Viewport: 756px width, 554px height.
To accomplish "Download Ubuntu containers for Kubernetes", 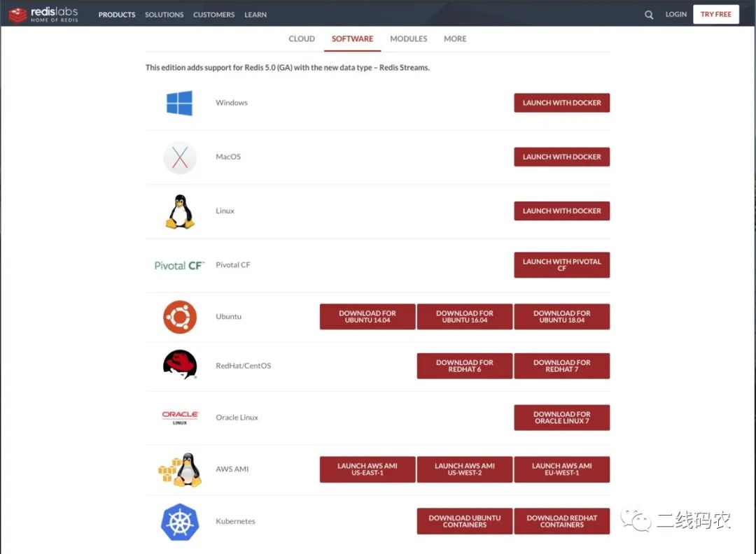I will (464, 521).
